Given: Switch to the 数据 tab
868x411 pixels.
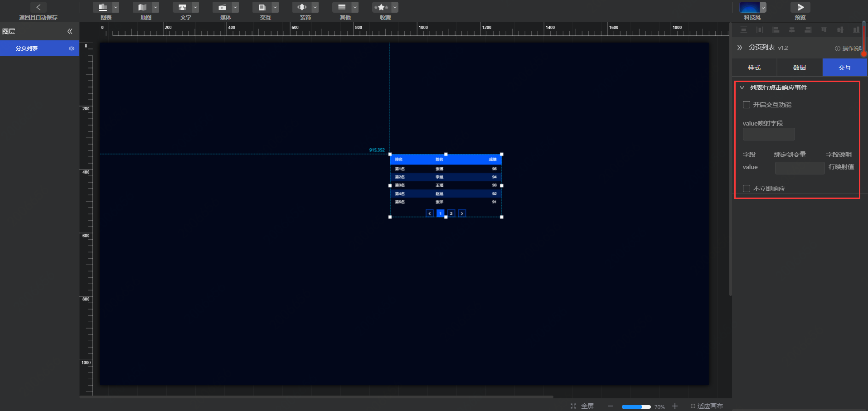Looking at the screenshot, I should click(x=800, y=68).
